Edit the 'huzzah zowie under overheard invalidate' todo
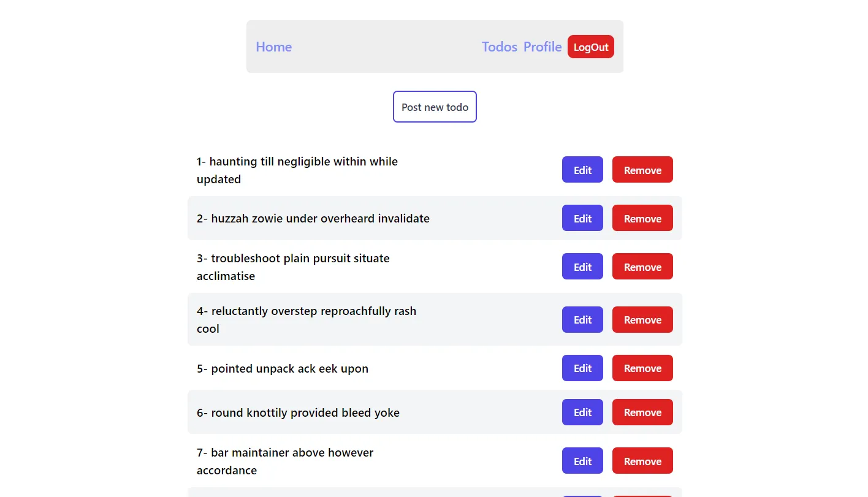This screenshot has height=497, width=868. point(582,218)
